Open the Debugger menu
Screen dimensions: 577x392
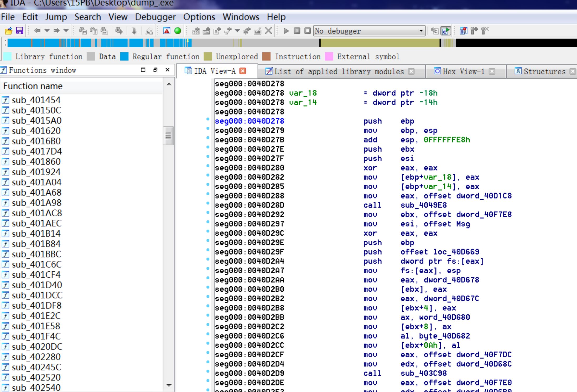tap(155, 17)
